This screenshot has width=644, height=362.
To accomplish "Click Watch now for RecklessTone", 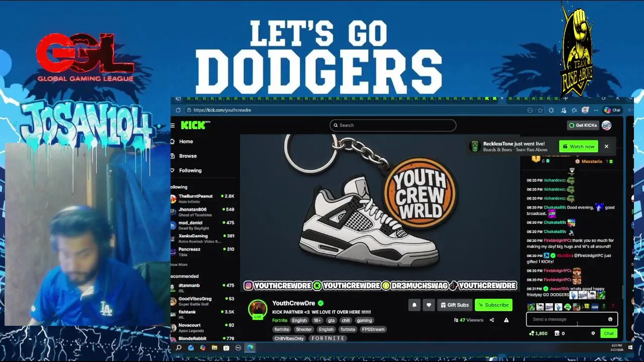I will point(579,146).
